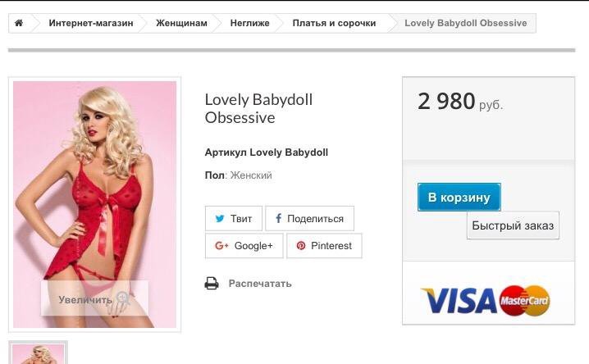
Task: Click Быстрый заказ button
Action: point(513,225)
